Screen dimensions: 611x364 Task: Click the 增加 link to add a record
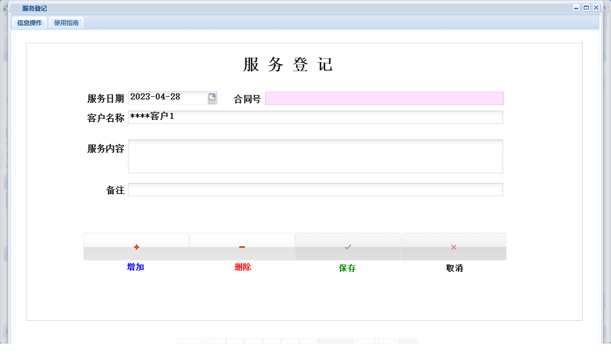(136, 267)
